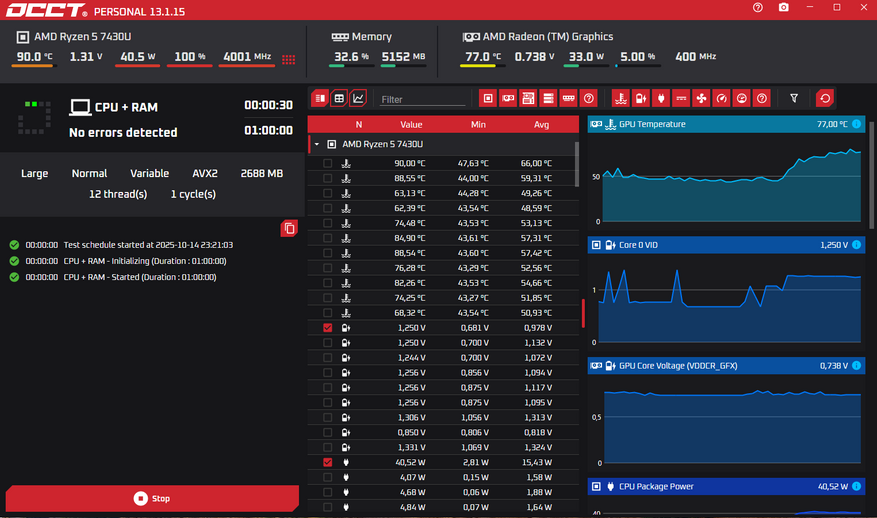The image size is (877, 518).
Task: Click the Filter text field
Action: pos(422,99)
